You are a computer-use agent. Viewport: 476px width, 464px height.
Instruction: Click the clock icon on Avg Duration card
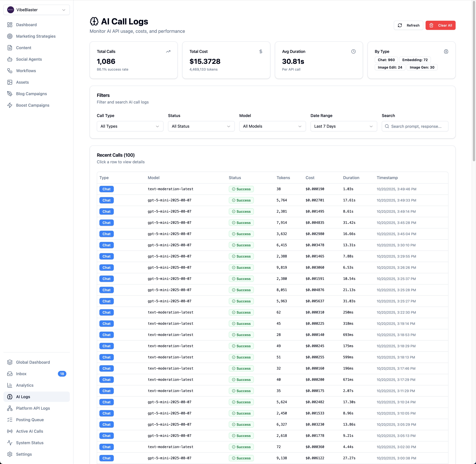(x=353, y=51)
